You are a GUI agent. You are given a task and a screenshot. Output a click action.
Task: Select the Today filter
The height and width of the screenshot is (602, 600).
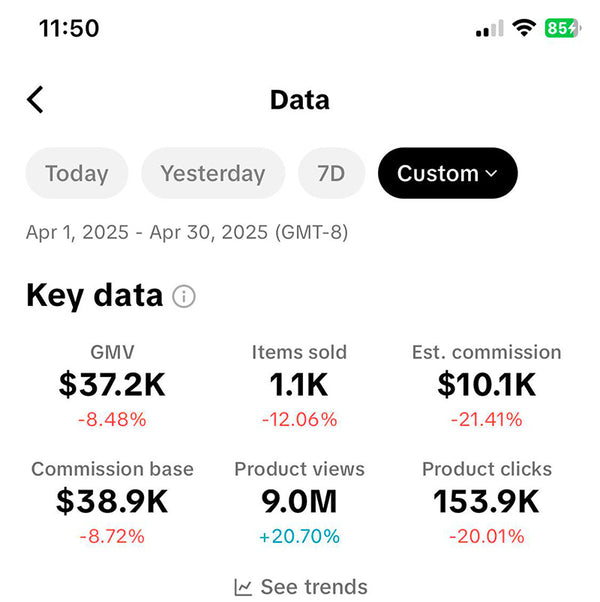click(77, 174)
